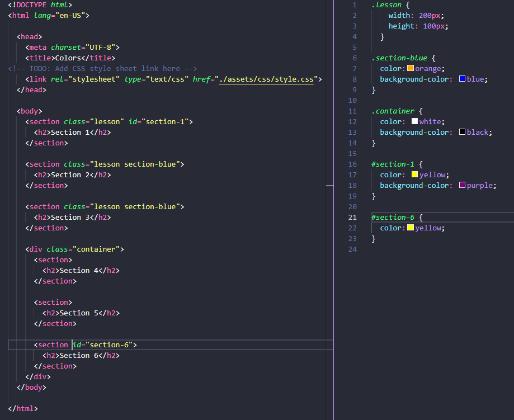The height and width of the screenshot is (420, 514).
Task: Click the Section 1 heading text
Action: (x=70, y=133)
